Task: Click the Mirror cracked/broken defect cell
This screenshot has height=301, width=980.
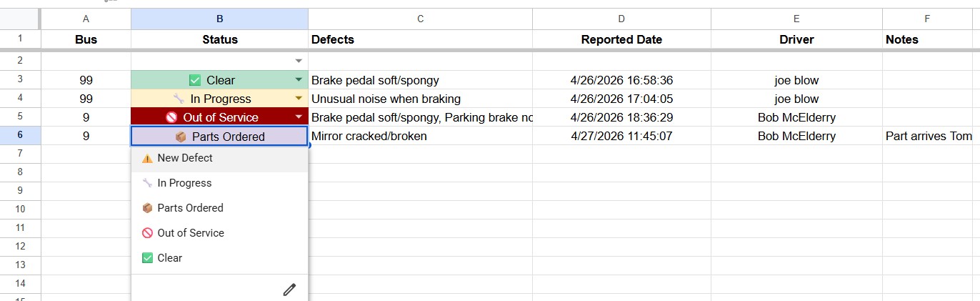Action: click(x=420, y=136)
